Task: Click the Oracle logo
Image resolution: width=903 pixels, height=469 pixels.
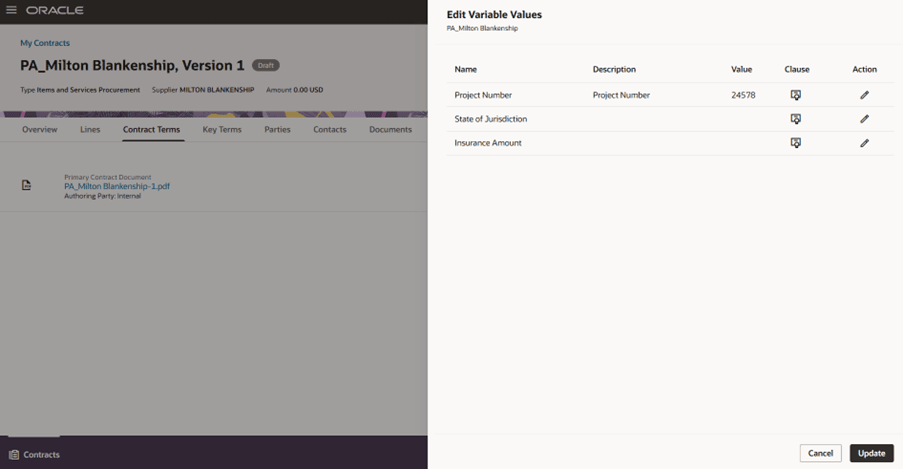Action: [55, 10]
